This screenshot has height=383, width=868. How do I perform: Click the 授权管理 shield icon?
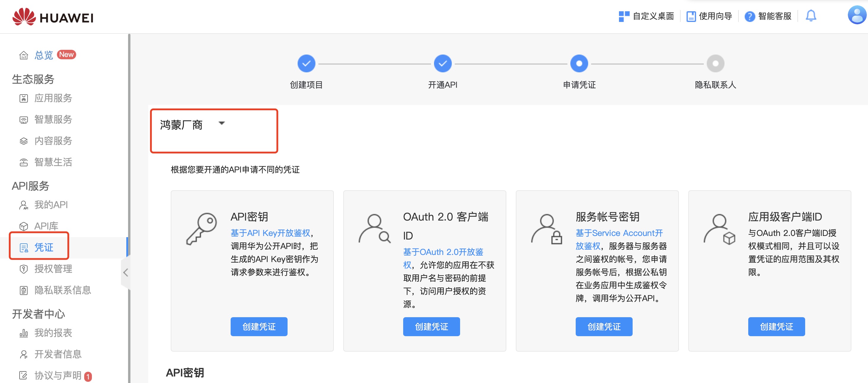(x=24, y=269)
